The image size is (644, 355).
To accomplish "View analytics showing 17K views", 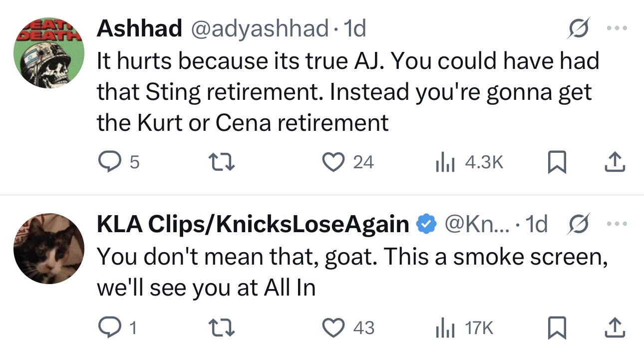I will pos(465,328).
